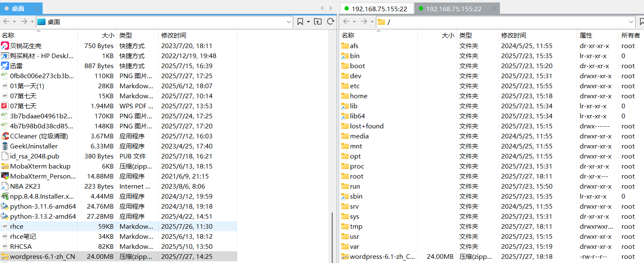Select the 01第一天(1) file name
The image size is (644, 263).
click(x=27, y=86)
